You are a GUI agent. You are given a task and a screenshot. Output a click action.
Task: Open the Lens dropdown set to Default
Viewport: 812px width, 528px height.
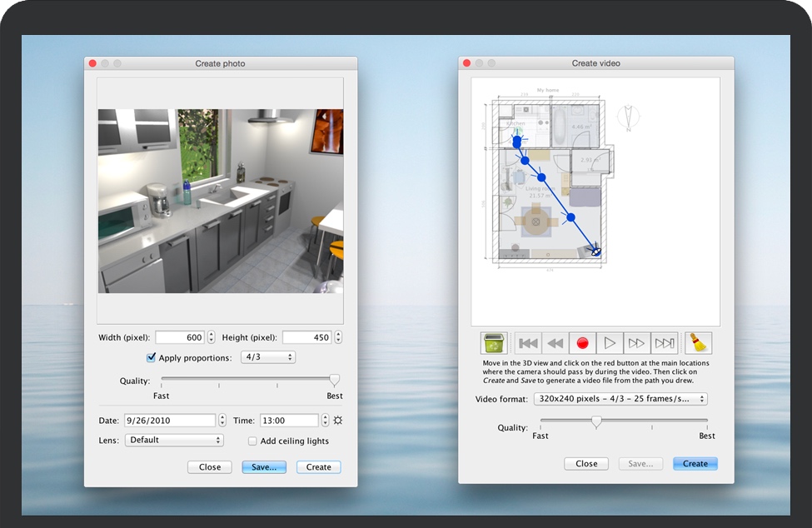coord(174,440)
